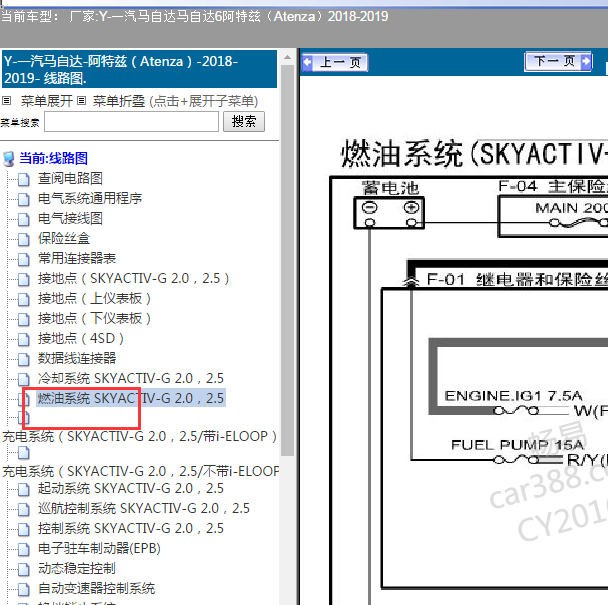This screenshot has width=608, height=605.
Task: Open 接地点（上仪表板） item
Action: point(95,298)
